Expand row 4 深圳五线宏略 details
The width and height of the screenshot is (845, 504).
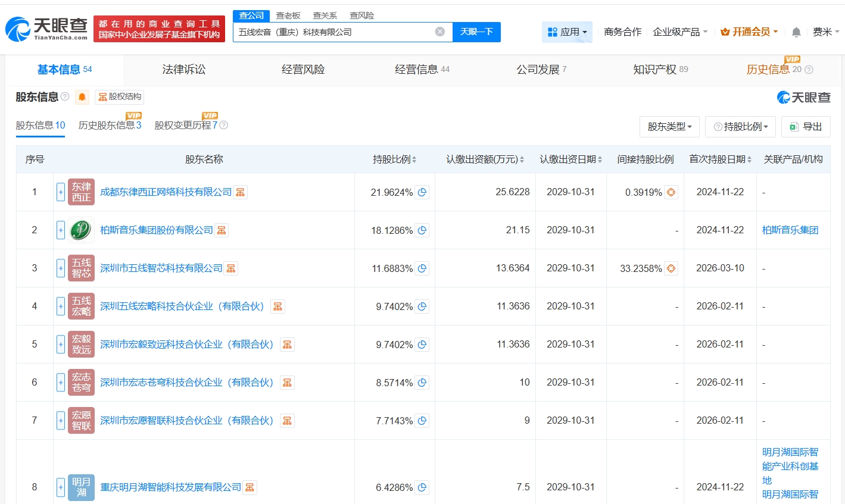click(61, 306)
